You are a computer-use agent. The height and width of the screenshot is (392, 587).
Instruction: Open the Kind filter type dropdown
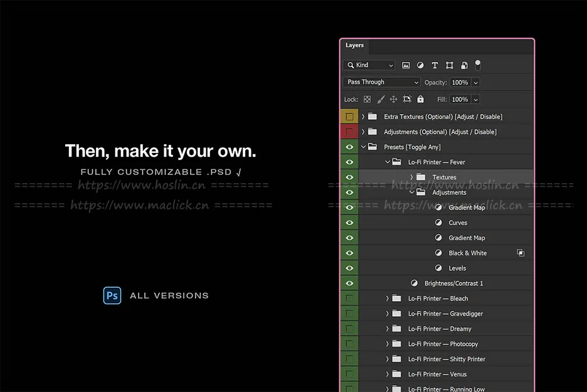coord(369,65)
